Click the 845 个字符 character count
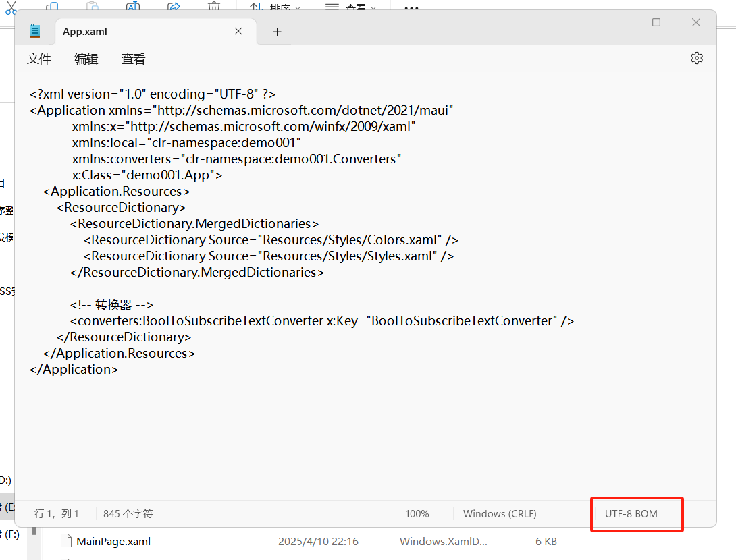The image size is (736, 560). 128,513
